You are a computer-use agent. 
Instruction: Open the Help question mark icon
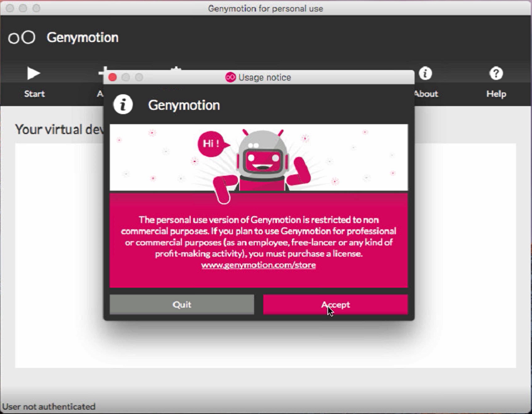pos(496,73)
